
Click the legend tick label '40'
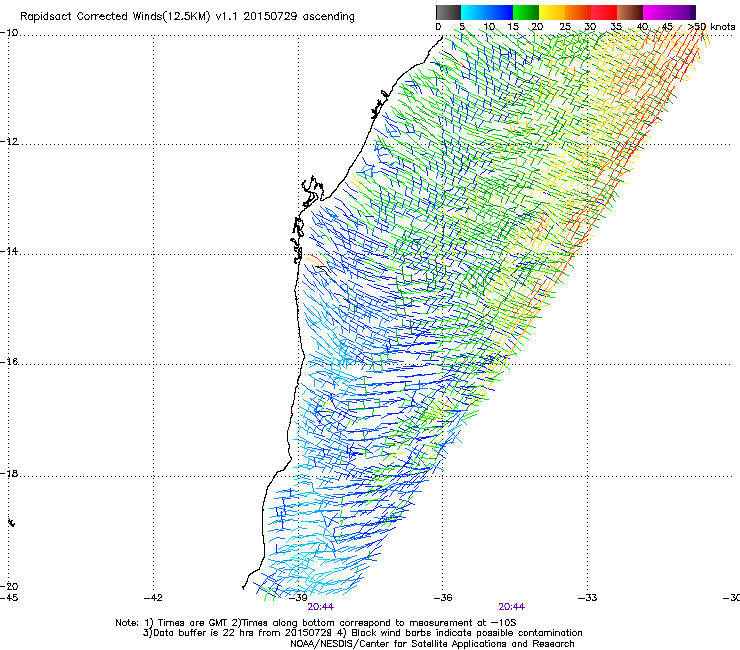coord(642,27)
